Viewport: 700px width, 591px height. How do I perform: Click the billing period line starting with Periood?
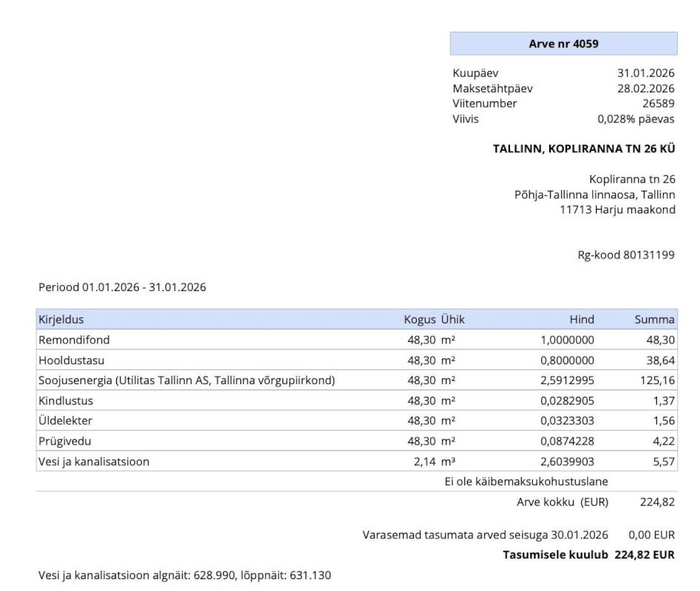122,287
